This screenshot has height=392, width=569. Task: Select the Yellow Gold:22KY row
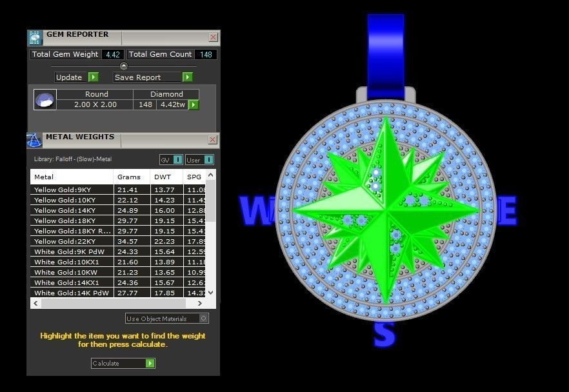(118, 241)
